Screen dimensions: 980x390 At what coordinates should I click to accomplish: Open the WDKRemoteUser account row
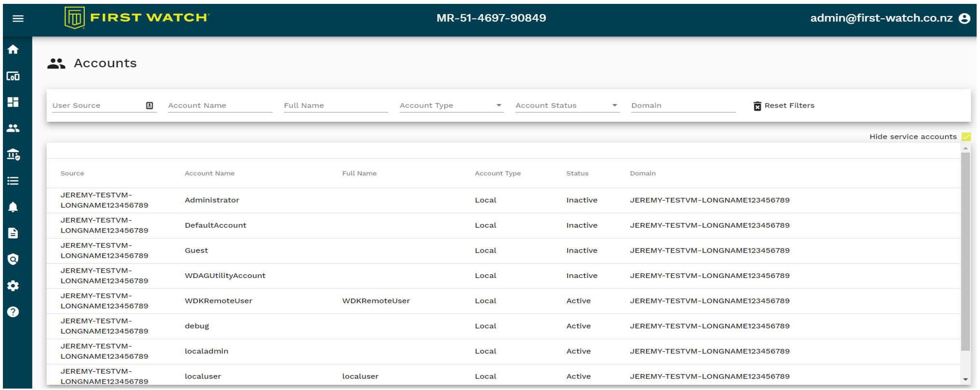(x=218, y=301)
